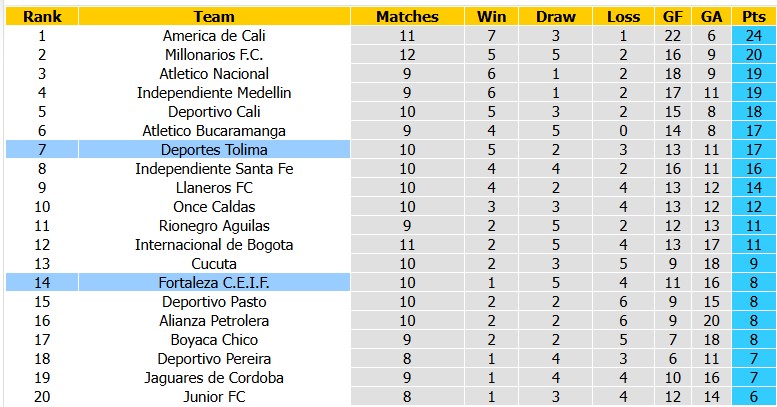Click the GF column header
Image resolution: width=777 pixels, height=407 pixels.
coord(673,16)
